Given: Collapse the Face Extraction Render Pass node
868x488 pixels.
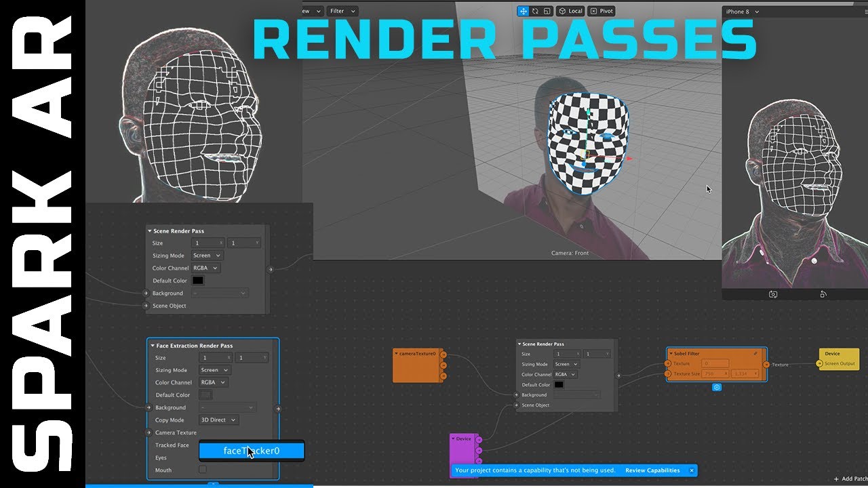Looking at the screenshot, I should coord(153,346).
